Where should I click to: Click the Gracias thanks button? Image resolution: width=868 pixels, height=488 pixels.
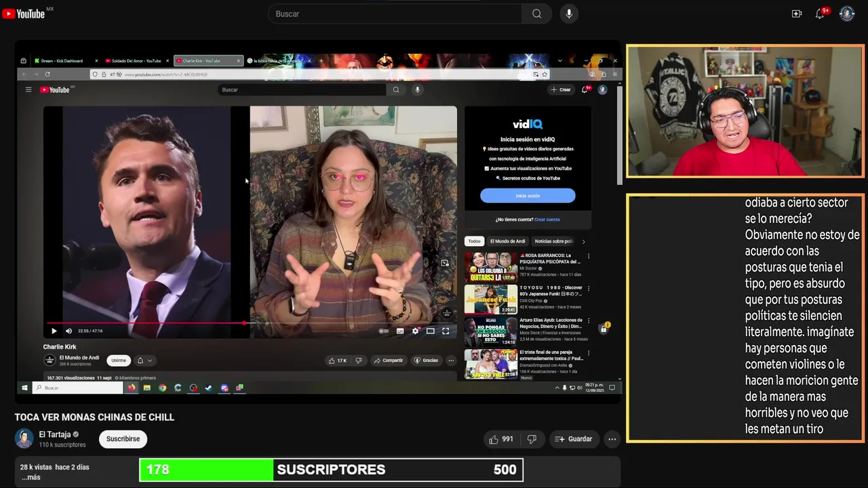[427, 361]
